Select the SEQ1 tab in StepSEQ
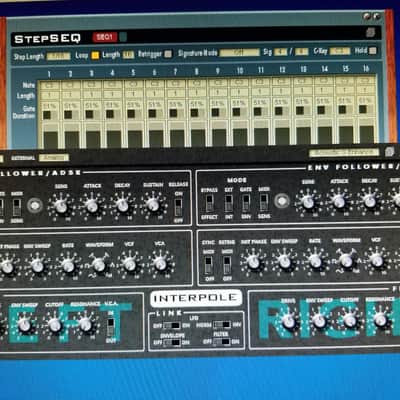This screenshot has width=400, height=400. coord(105,37)
